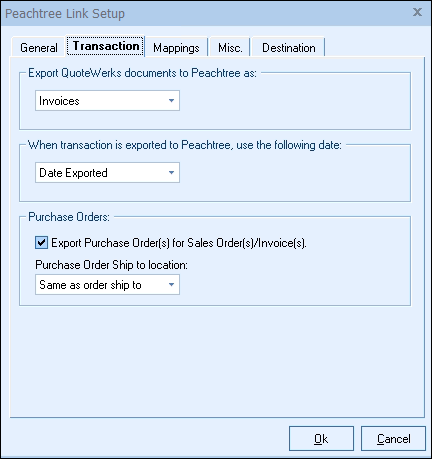This screenshot has height=459, width=432.
Task: Select the Transaction tab
Action: point(106,46)
